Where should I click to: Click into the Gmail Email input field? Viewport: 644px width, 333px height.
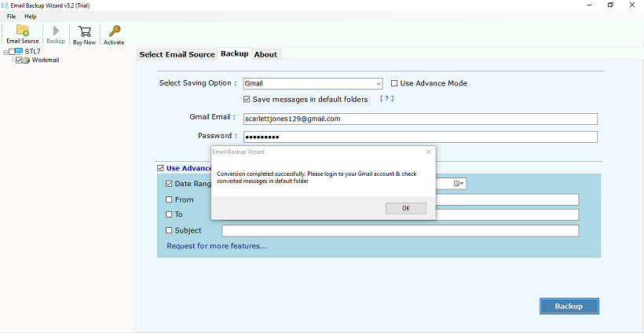point(419,119)
